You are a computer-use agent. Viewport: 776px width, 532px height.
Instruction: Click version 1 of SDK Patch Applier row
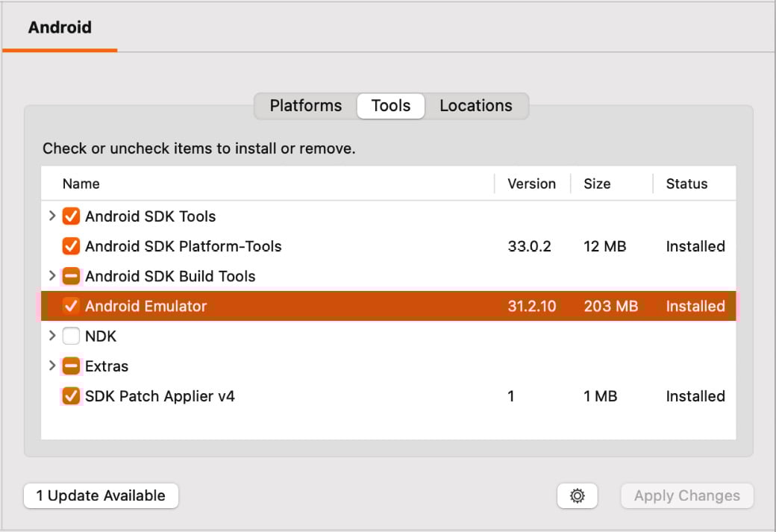point(510,396)
